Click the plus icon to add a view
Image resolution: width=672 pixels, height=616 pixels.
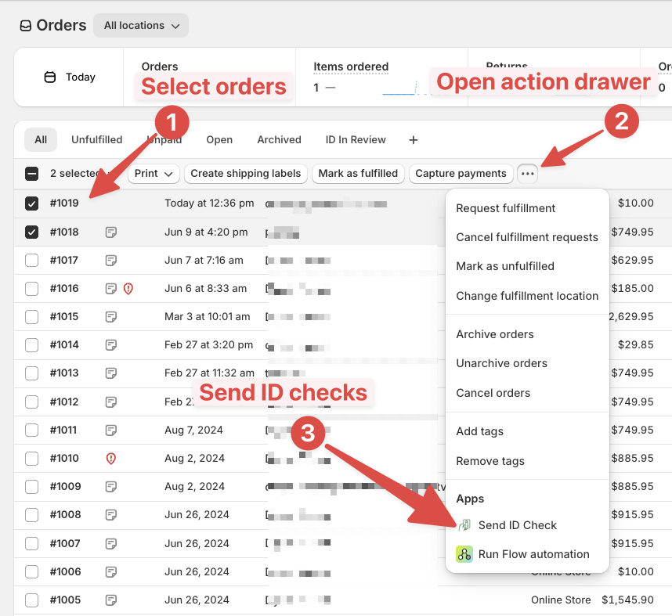point(413,139)
